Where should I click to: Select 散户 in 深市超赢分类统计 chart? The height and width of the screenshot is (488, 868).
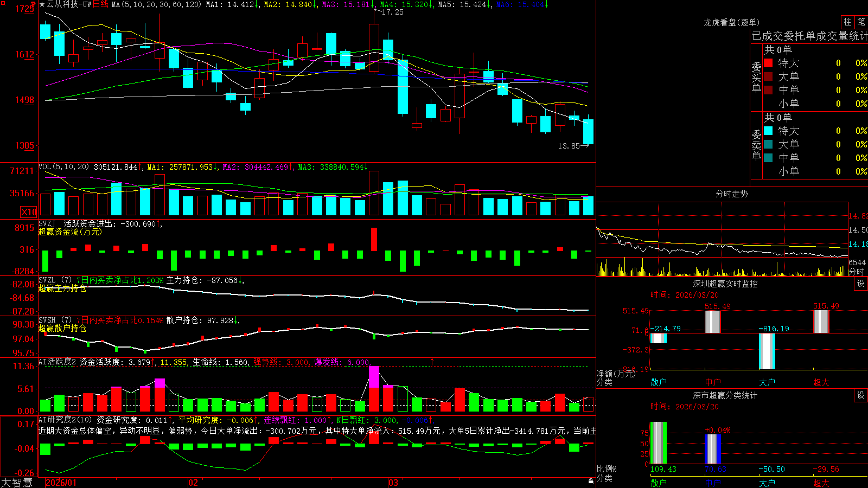pos(659,483)
